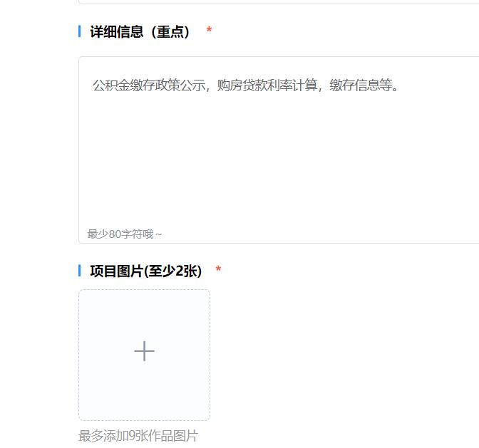The width and height of the screenshot is (479, 448).
Task: Click the top border of the image upload box
Action: [x=144, y=290]
